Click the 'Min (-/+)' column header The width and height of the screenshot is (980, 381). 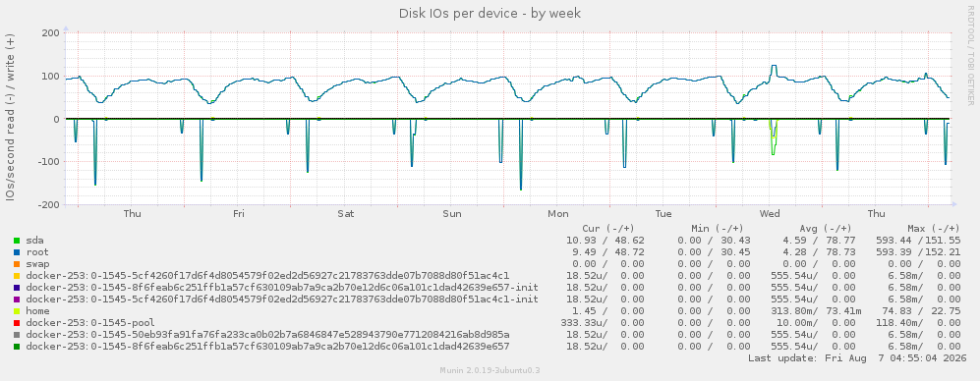click(x=718, y=229)
